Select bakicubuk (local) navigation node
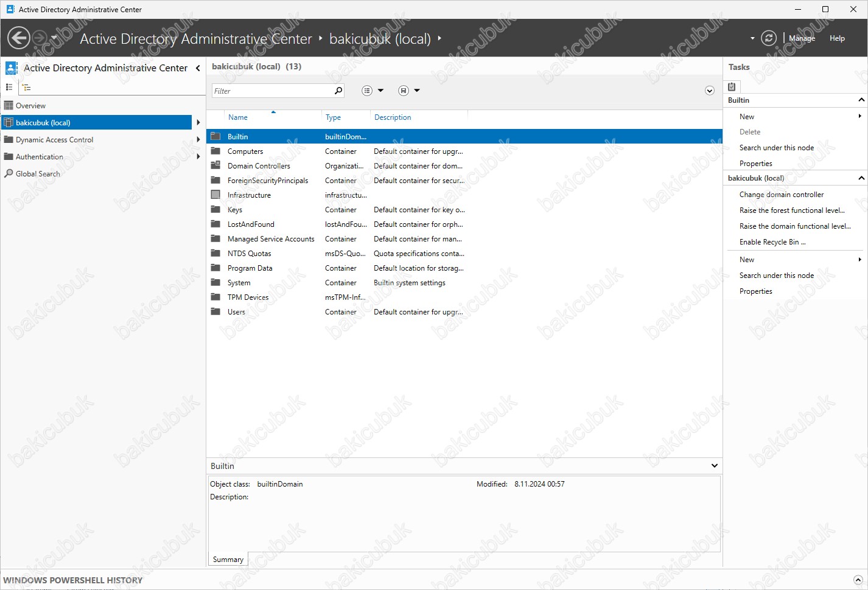The height and width of the screenshot is (590, 868). coord(96,122)
